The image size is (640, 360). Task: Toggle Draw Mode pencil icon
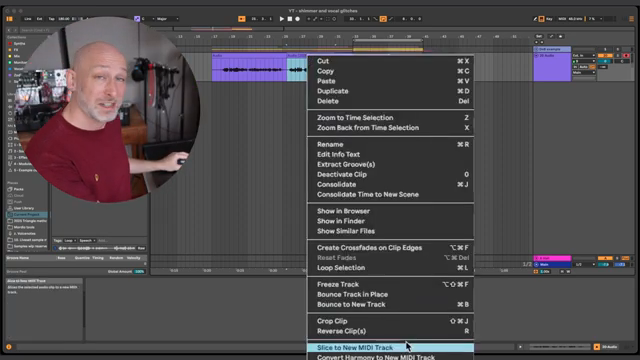click(535, 19)
